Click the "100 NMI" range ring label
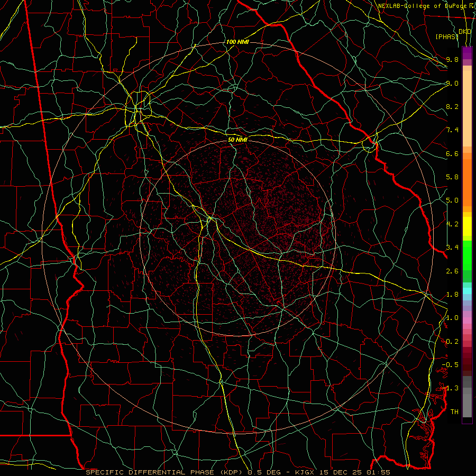This screenshot has width=476, height=476. coord(237,42)
